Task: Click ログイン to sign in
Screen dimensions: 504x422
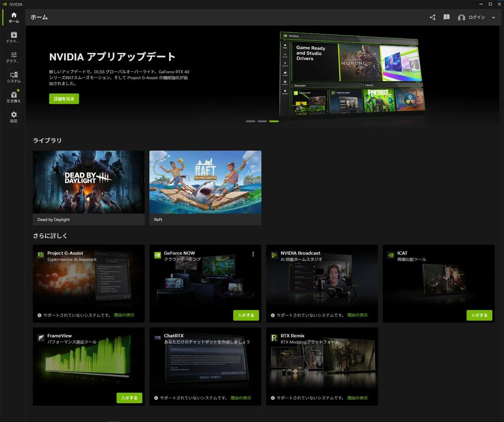Action: tap(477, 17)
